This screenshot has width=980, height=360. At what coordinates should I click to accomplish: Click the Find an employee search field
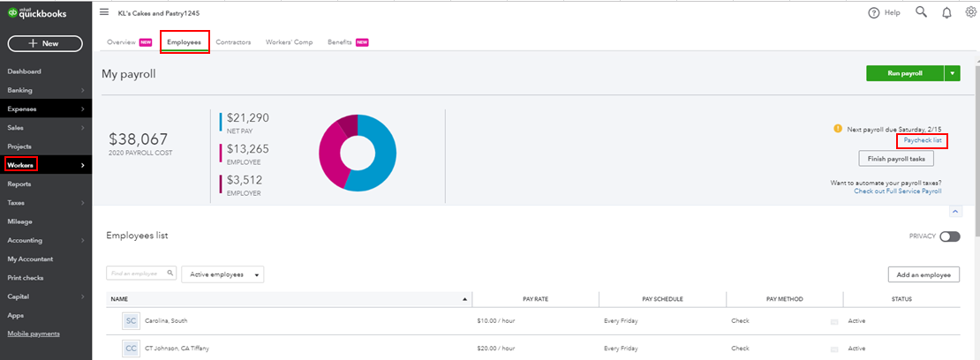[137, 274]
